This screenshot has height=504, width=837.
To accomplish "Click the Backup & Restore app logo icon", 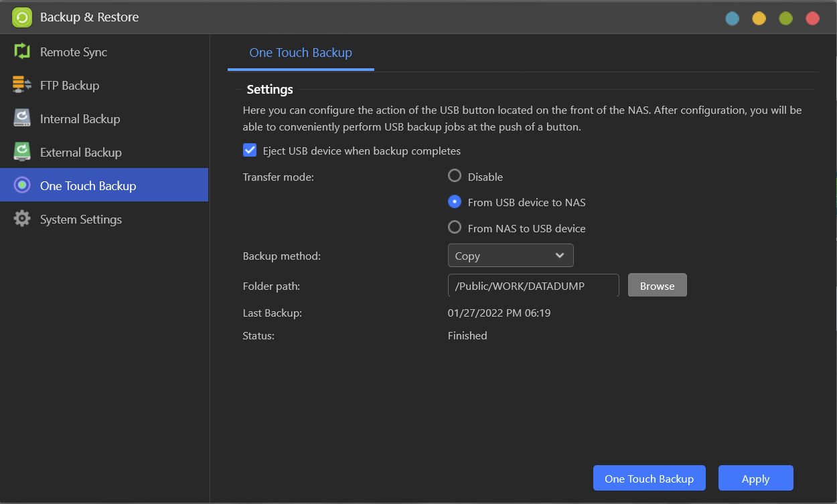I will coord(22,17).
